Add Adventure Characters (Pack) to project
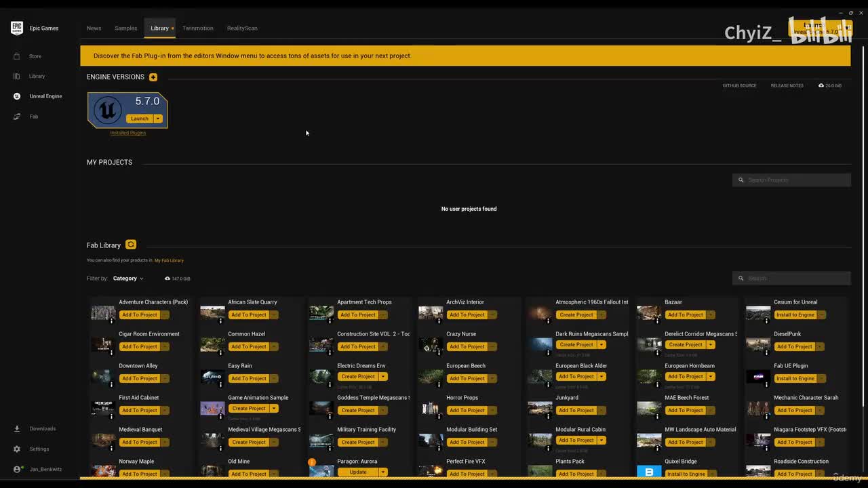 pos(140,315)
